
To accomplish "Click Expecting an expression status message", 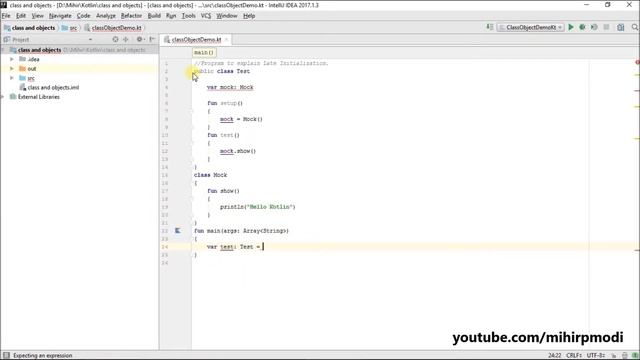I will point(42,356).
